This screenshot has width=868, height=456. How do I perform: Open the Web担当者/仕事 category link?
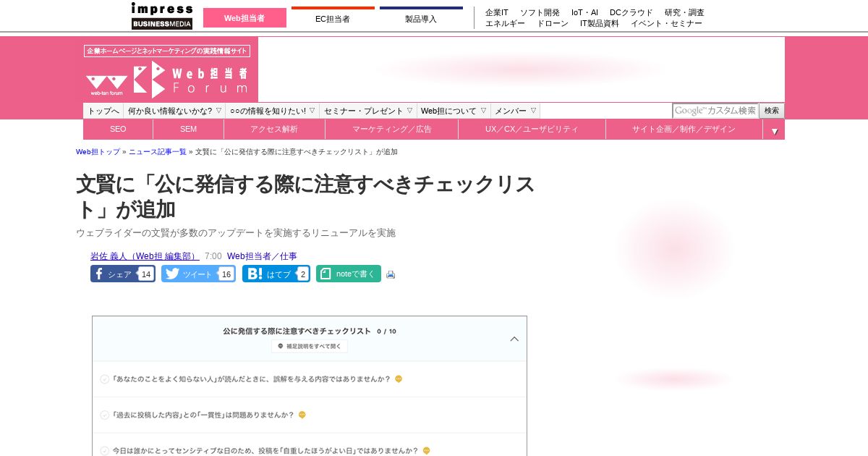pos(262,256)
